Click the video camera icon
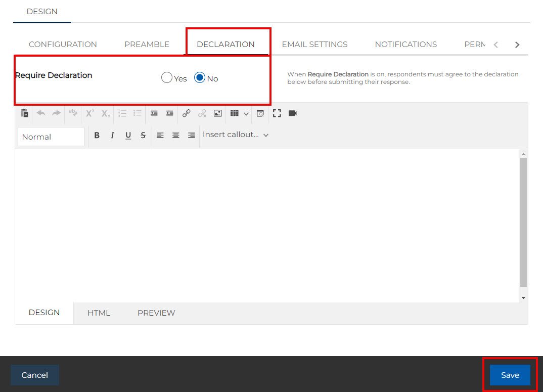Image resolution: width=543 pixels, height=392 pixels. pos(293,113)
